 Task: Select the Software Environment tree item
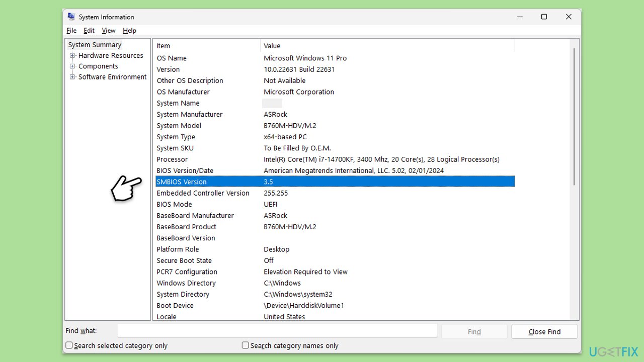pos(112,77)
